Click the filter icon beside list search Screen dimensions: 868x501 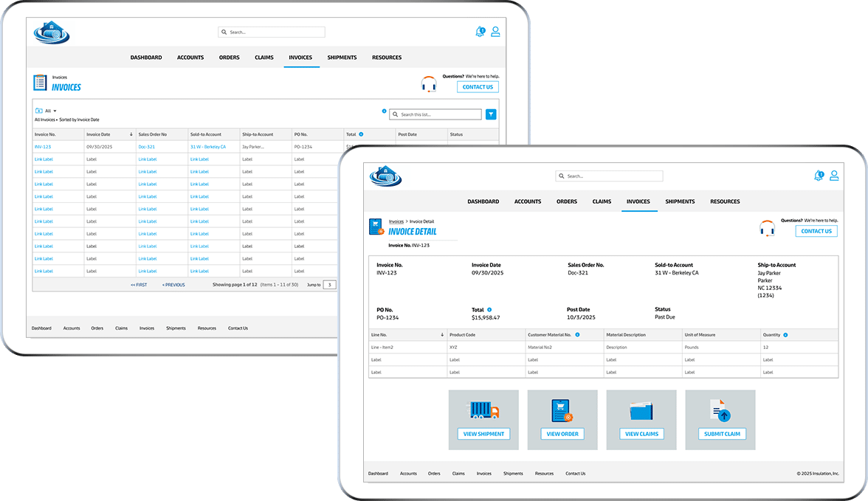491,114
